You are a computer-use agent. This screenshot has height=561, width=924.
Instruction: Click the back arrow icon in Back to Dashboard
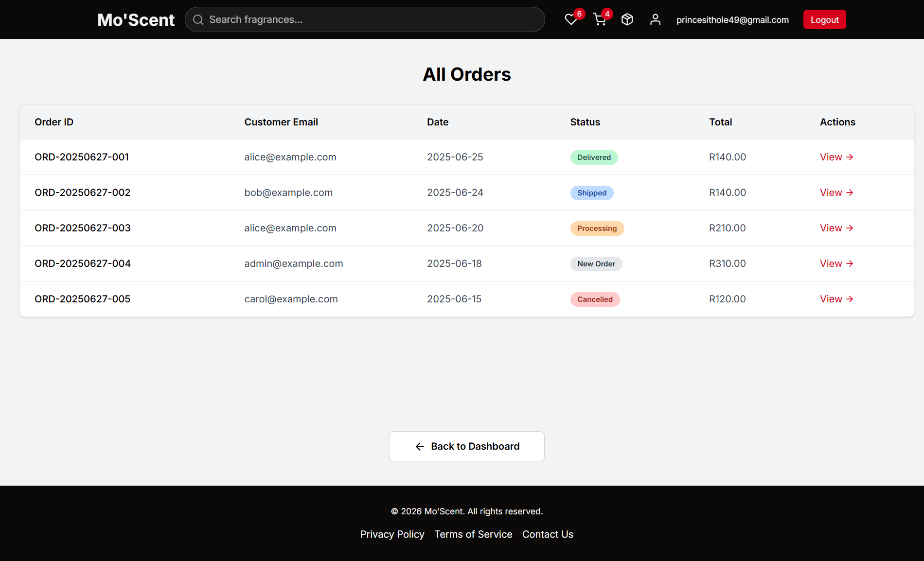pos(420,446)
